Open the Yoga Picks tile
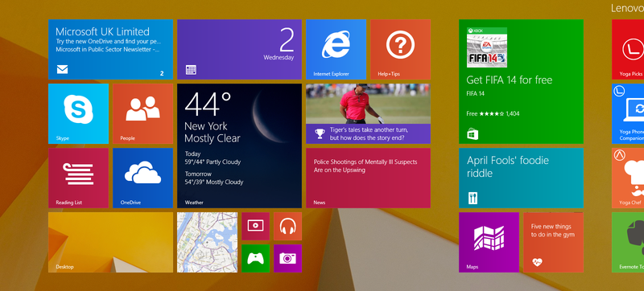This screenshot has height=291, width=644. point(628,49)
